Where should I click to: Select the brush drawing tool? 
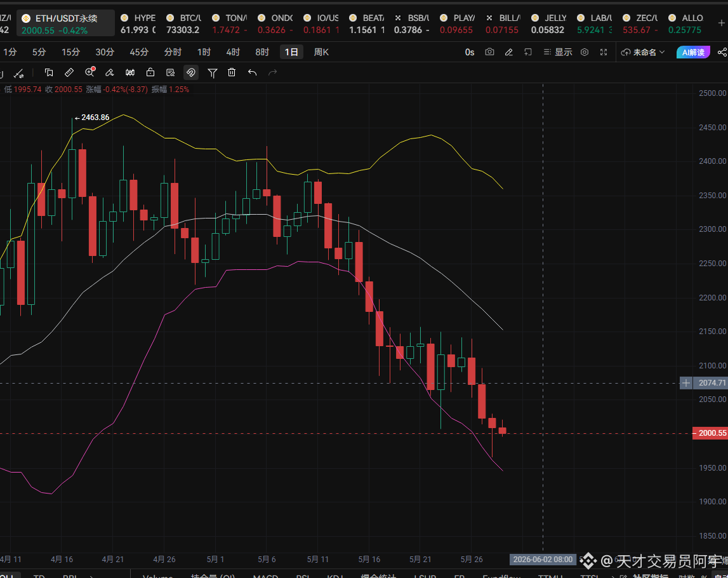[x=110, y=72]
